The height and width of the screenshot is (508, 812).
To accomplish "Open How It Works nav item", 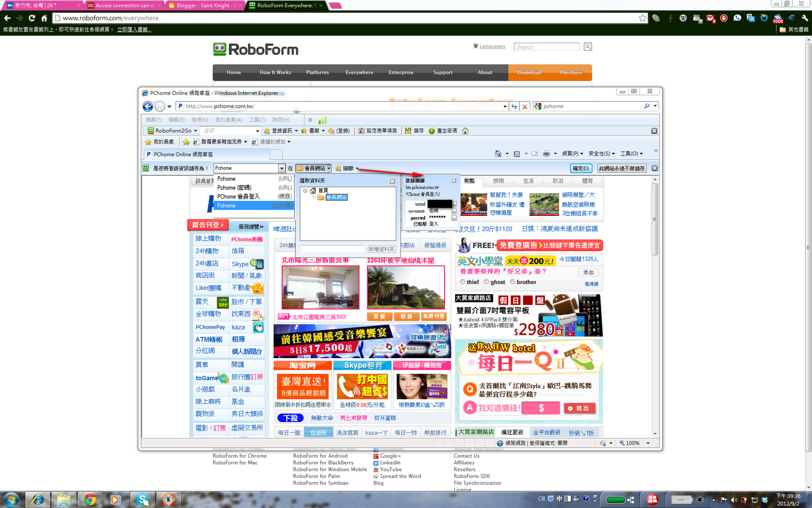I will pos(275,73).
